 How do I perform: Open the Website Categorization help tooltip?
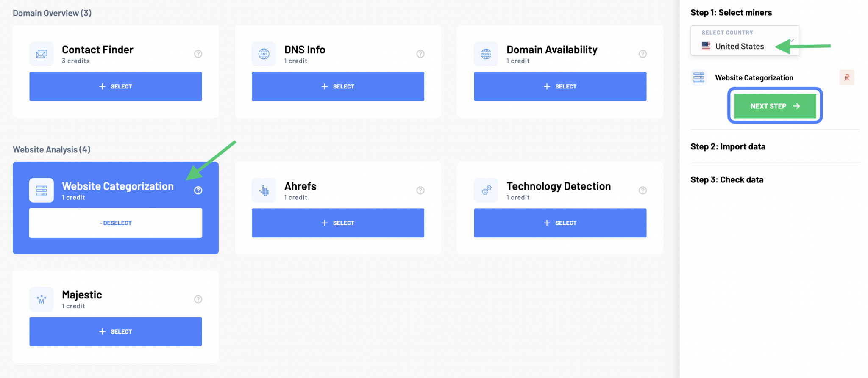click(198, 190)
